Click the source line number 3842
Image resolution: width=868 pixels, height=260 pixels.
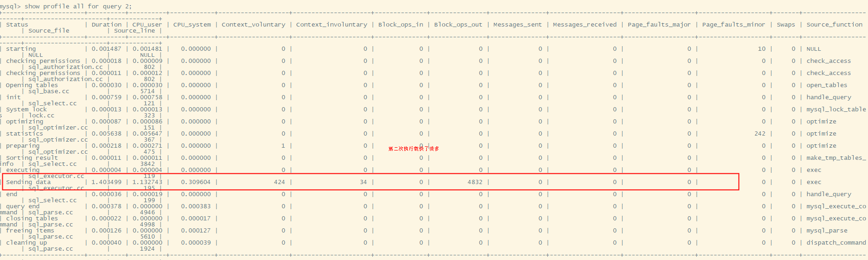coord(148,164)
